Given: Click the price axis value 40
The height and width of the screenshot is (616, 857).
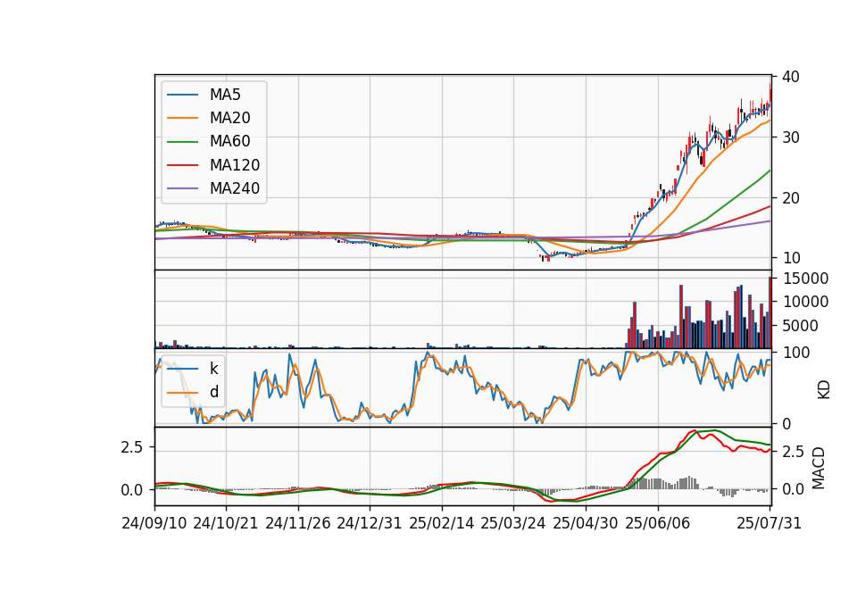Looking at the screenshot, I should click(x=790, y=77).
